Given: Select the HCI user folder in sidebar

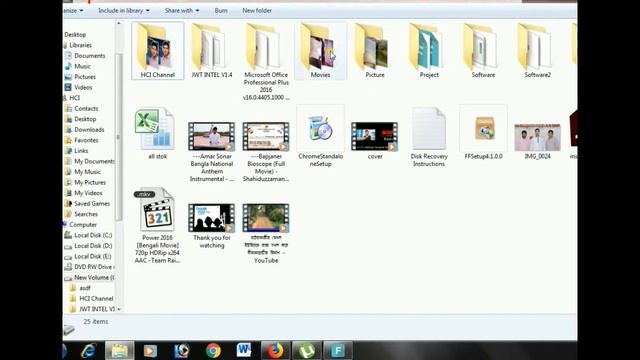Looking at the screenshot, I should point(73,98).
